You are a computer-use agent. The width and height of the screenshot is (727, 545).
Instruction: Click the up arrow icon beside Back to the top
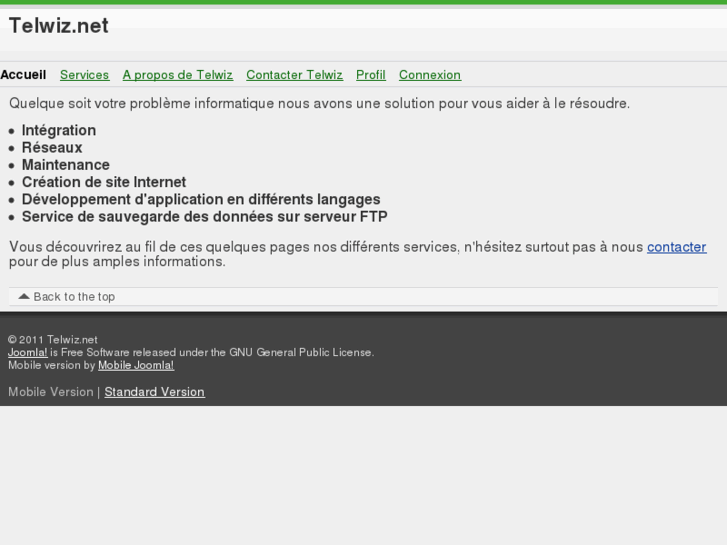tap(24, 296)
